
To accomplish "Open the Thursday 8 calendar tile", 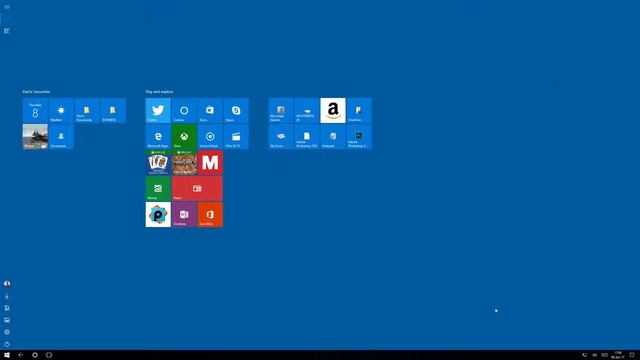I will [35, 110].
